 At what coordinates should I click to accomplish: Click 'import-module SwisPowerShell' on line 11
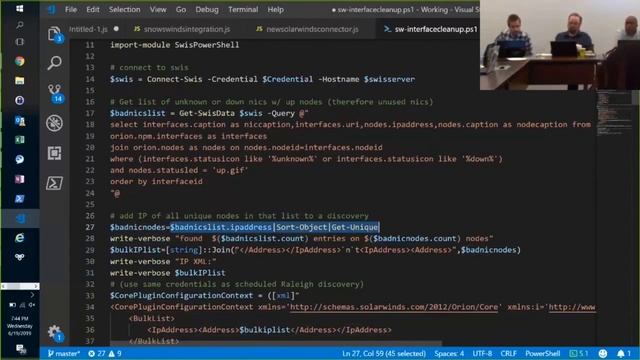175,45
